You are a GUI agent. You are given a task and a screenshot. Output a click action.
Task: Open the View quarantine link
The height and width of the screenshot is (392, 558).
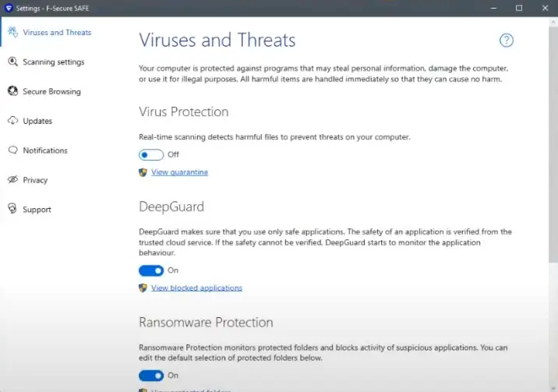[x=179, y=172]
